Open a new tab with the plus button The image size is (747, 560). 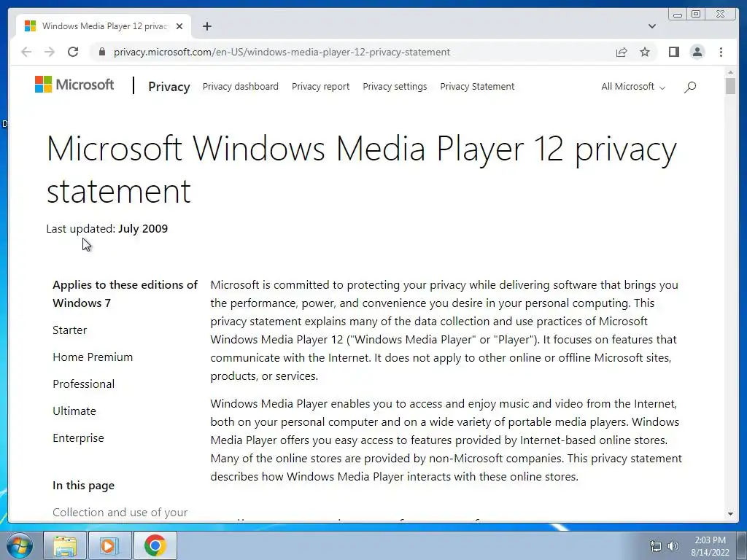pos(206,26)
